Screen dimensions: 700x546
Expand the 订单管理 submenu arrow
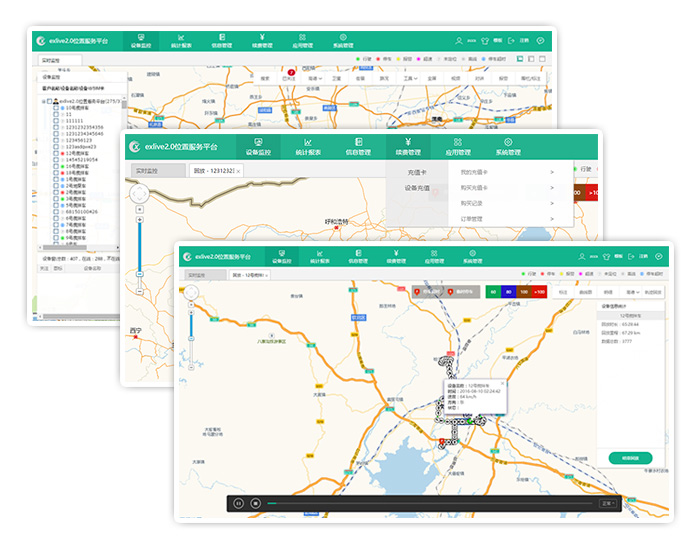tap(551, 217)
